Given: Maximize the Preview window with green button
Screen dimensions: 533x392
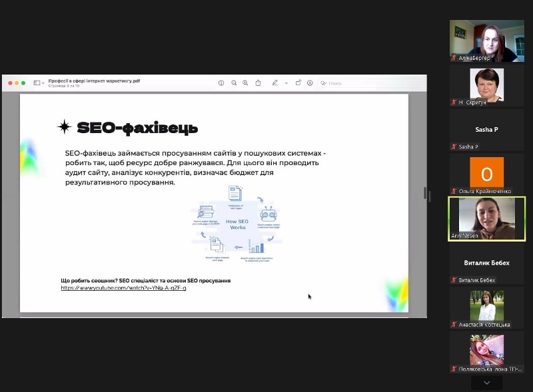Looking at the screenshot, I should pos(23,83).
